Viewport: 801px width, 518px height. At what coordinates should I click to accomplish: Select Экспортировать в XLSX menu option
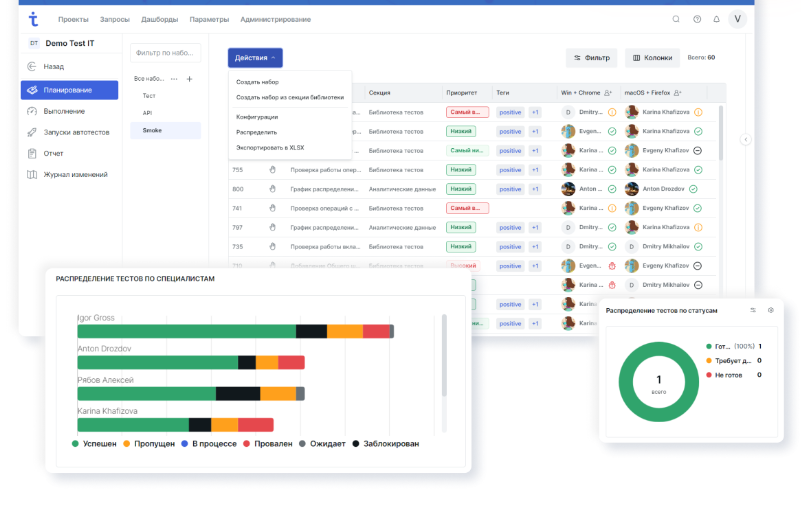[270, 147]
